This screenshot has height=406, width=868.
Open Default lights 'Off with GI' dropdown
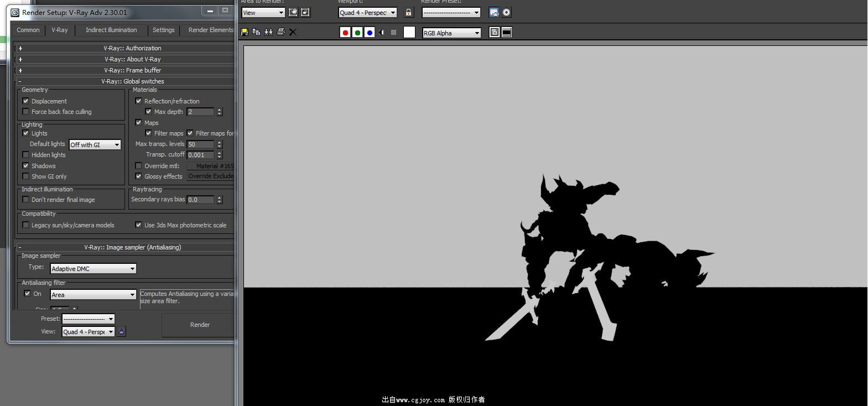click(x=95, y=145)
